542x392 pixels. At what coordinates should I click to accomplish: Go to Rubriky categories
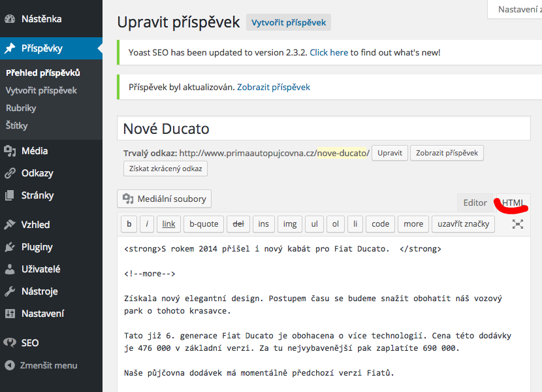pos(21,108)
